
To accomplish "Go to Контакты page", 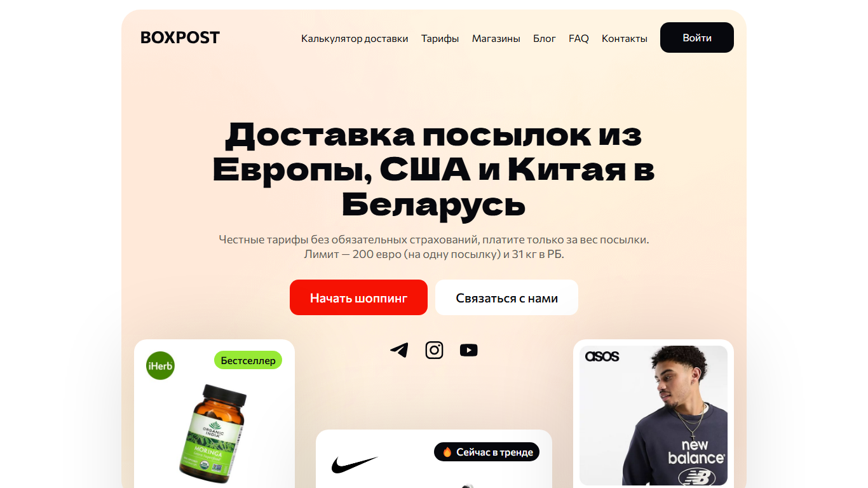I will pos(625,38).
